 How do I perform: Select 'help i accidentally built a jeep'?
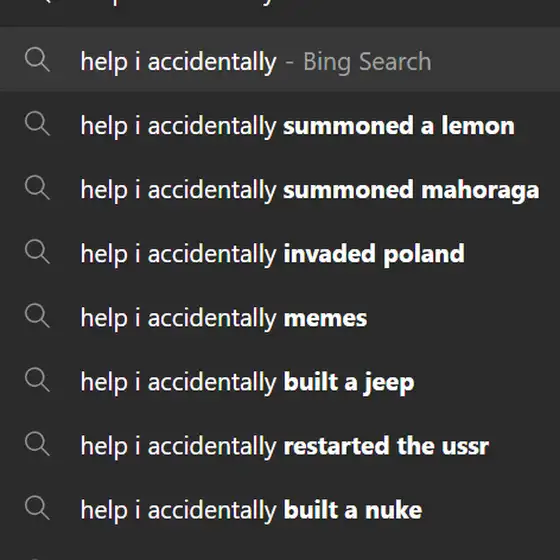tap(280, 382)
